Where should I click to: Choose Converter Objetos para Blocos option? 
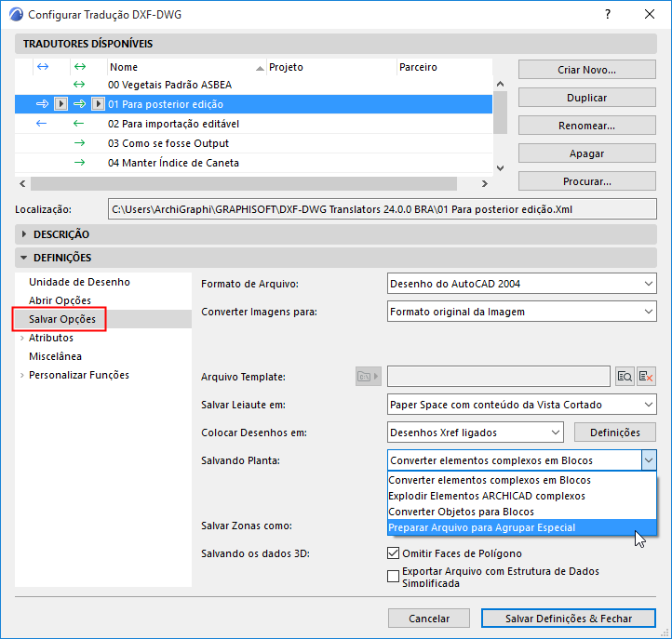coord(521,512)
